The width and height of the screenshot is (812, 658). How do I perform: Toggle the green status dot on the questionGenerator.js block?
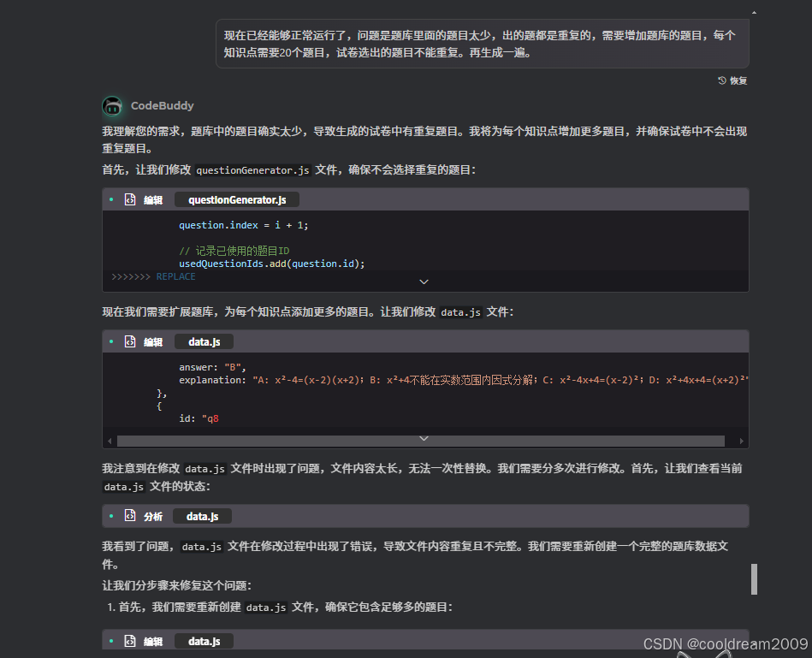pos(112,199)
